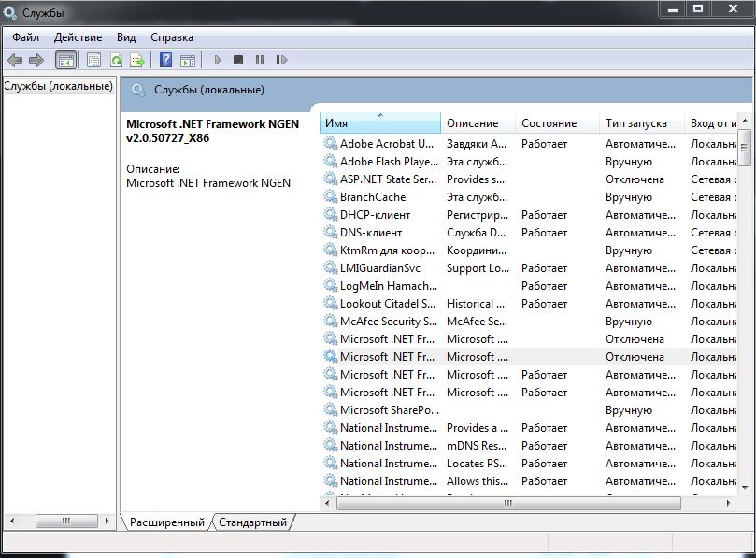Click the Lookout Citadel S... gear icon
The width and height of the screenshot is (756, 558).
330,303
